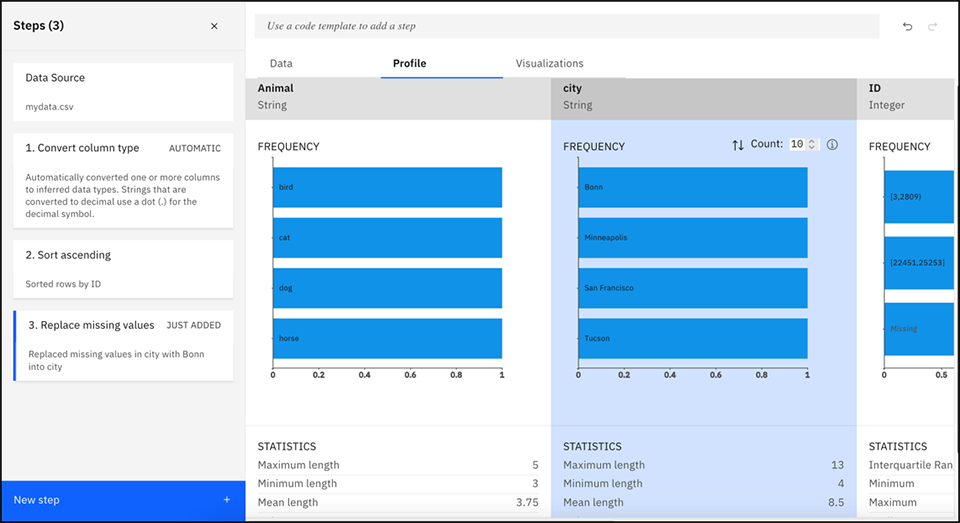Adjust the Count stepper arrows
This screenshot has height=523, width=960.
pos(812,145)
